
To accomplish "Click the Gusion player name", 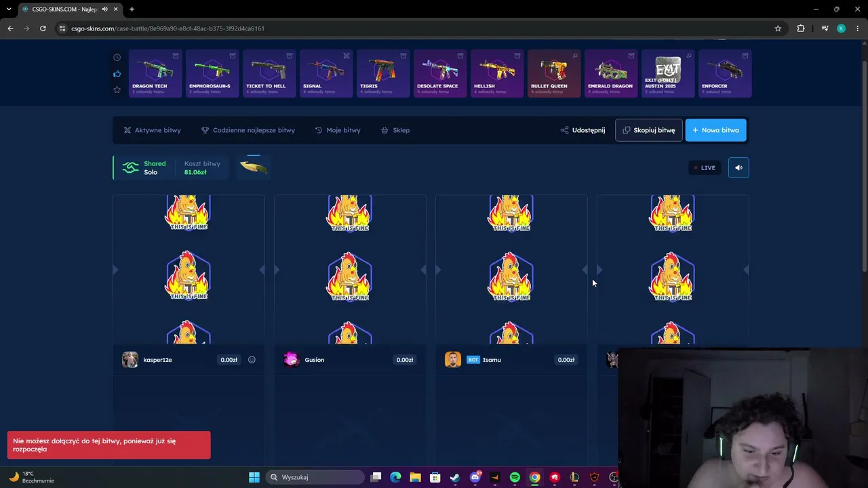I will (x=315, y=360).
